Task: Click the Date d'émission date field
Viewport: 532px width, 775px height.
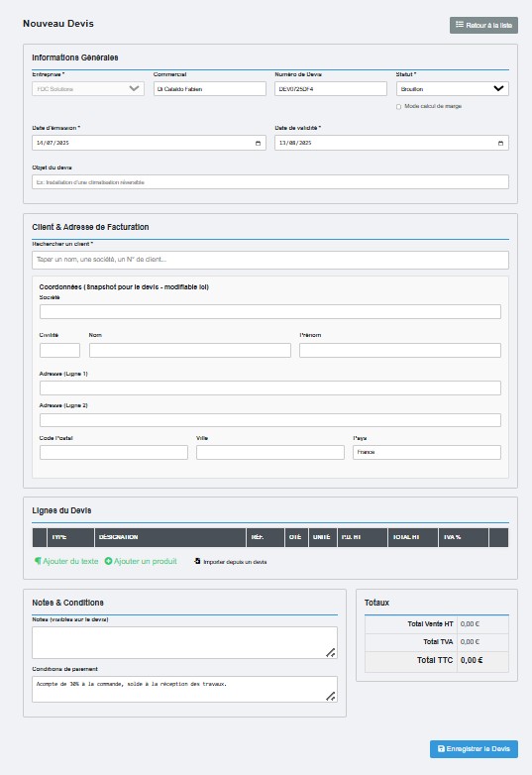Action: (x=149, y=143)
